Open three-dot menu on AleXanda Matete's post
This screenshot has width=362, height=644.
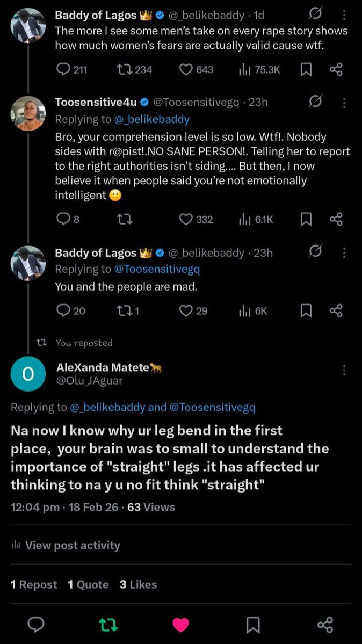tap(344, 371)
